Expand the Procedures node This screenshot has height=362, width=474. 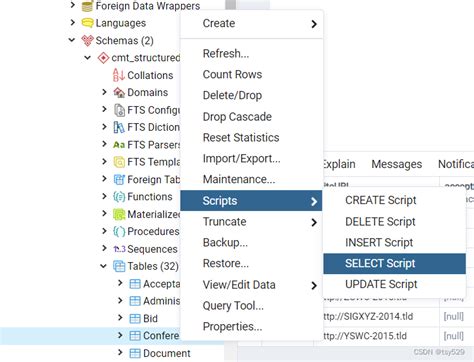pos(104,231)
